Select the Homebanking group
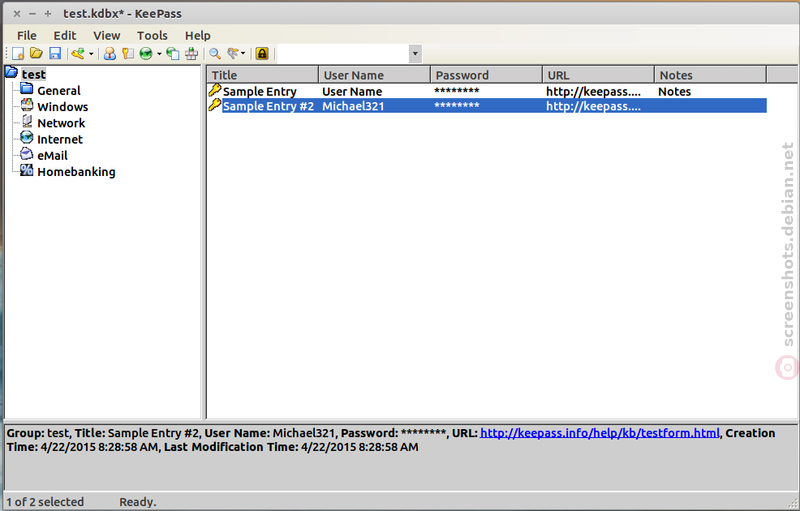 (76, 172)
